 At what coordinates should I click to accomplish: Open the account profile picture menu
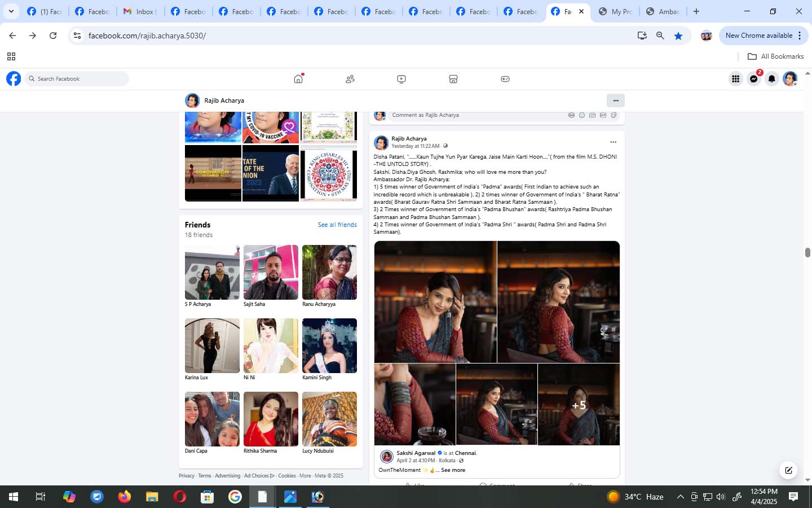tap(790, 79)
